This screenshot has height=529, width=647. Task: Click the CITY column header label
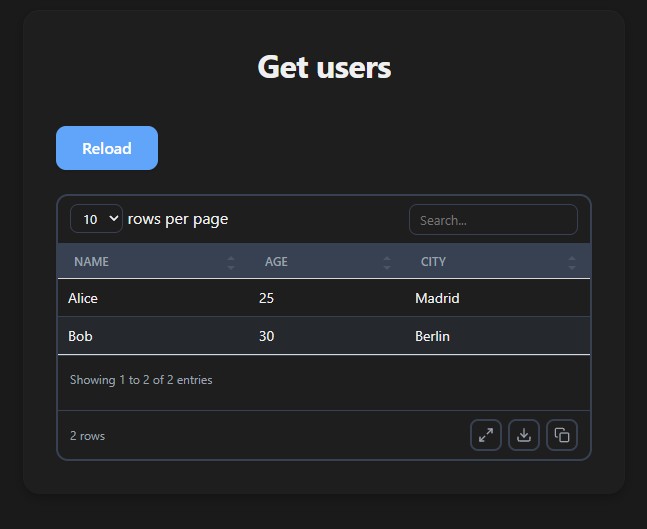[x=433, y=262]
